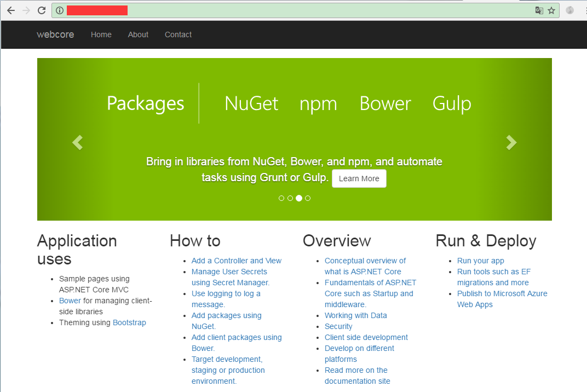587x392 pixels.
Task: Click the translate page icon
Action: click(539, 10)
